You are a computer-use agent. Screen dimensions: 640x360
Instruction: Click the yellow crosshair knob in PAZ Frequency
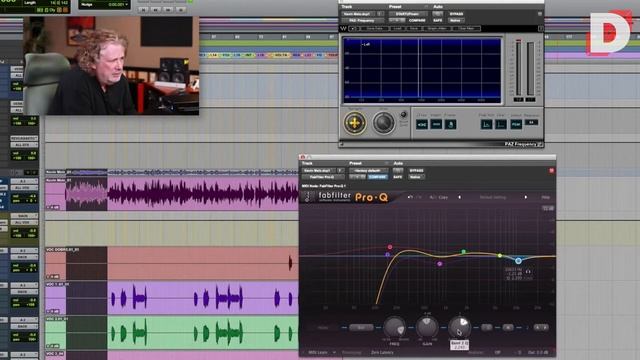pyautogui.click(x=355, y=122)
